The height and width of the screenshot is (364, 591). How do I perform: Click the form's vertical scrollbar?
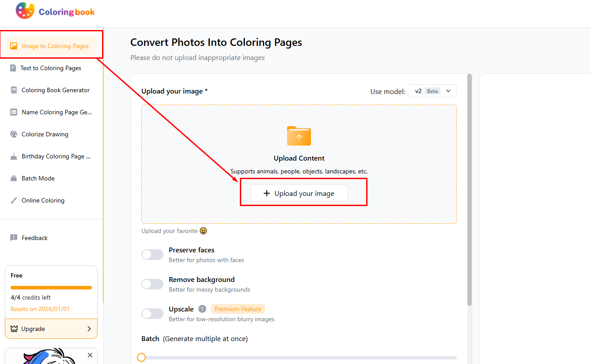pos(470,190)
